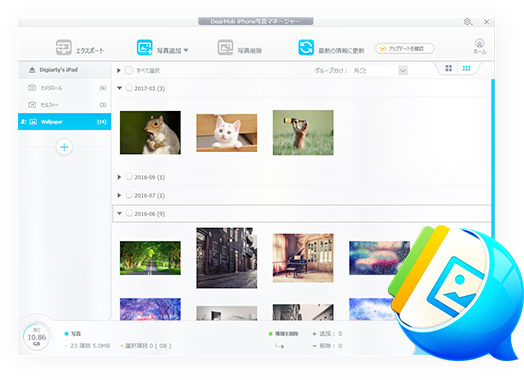Click the Add Photo (写真追加) icon
Viewport: 524px width, 380px height.
tap(145, 47)
